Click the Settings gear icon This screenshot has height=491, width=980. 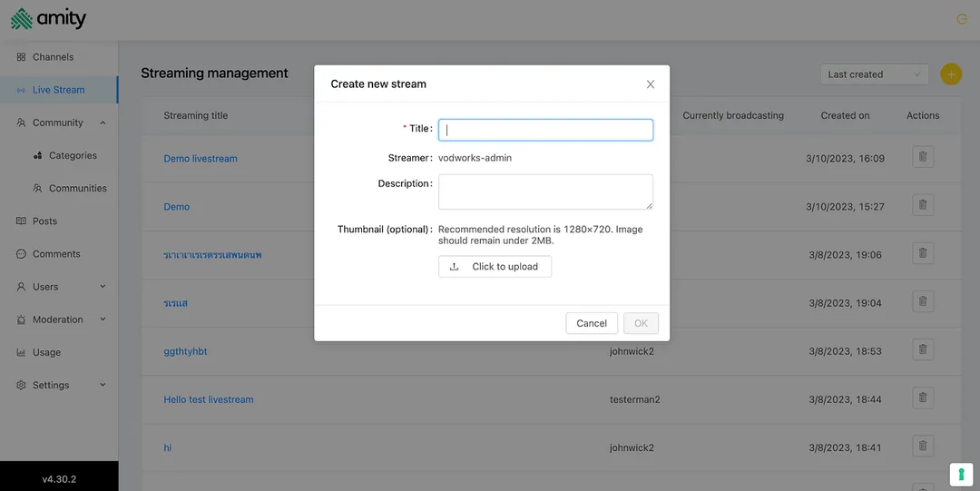tap(21, 386)
